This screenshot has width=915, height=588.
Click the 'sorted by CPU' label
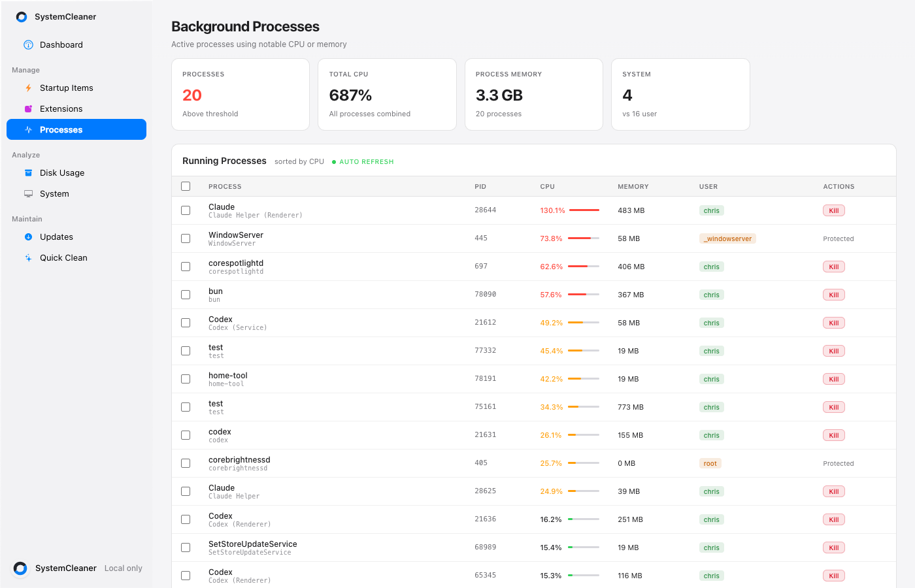(299, 161)
